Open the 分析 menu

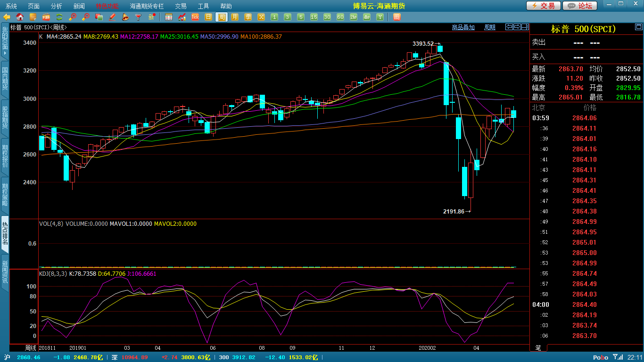56,6
